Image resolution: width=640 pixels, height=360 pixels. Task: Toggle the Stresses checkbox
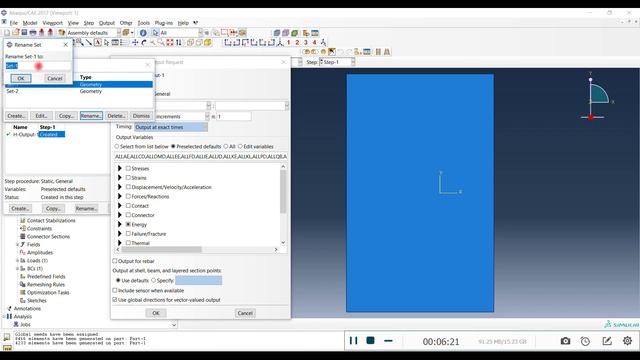[128, 168]
